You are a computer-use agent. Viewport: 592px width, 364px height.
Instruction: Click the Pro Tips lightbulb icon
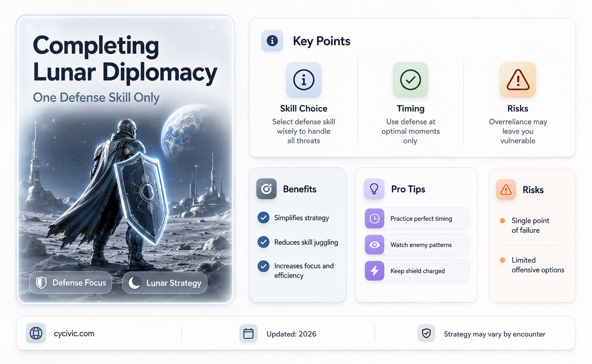374,189
